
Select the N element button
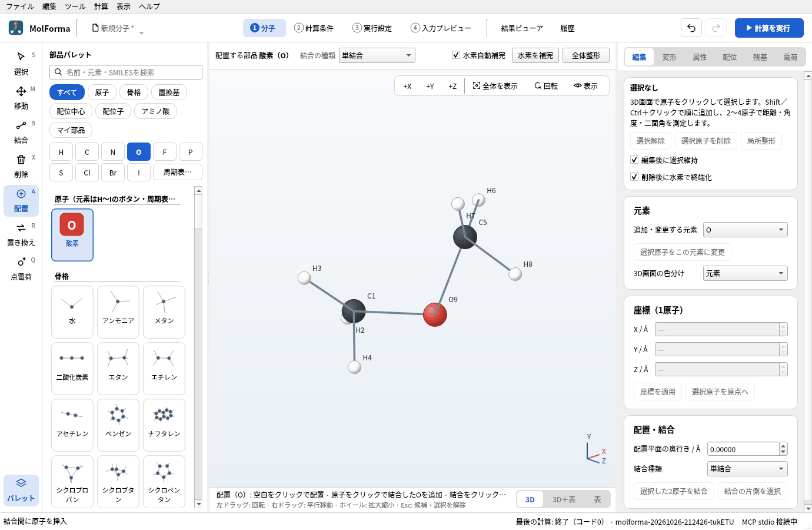click(x=113, y=152)
